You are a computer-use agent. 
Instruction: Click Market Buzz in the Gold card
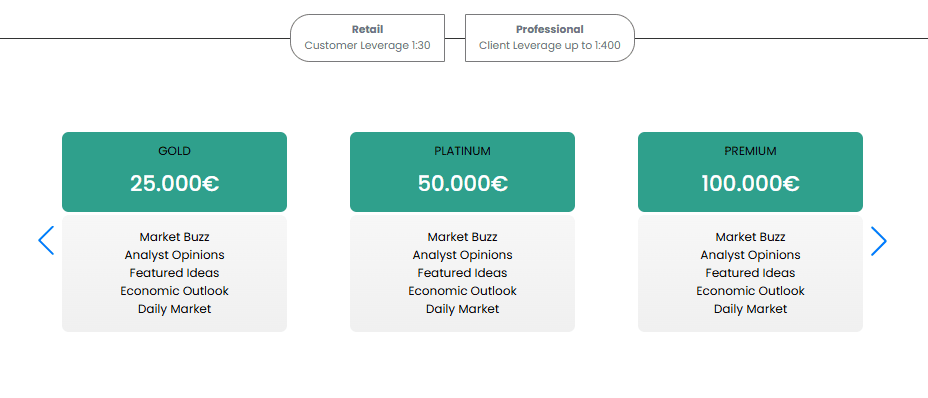tap(175, 237)
